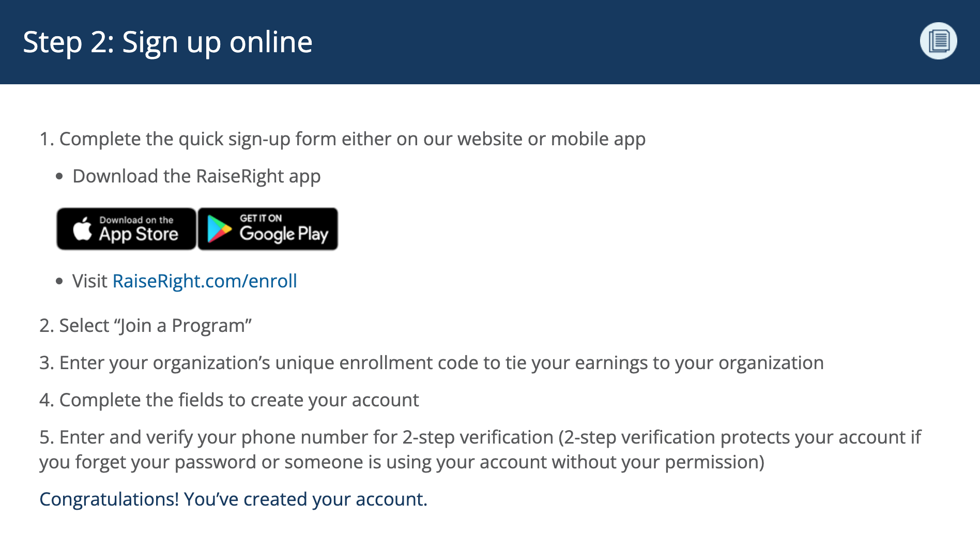Screen dimensions: 980x548
Task: Click the bullet dot beside Visit
Action: point(59,281)
